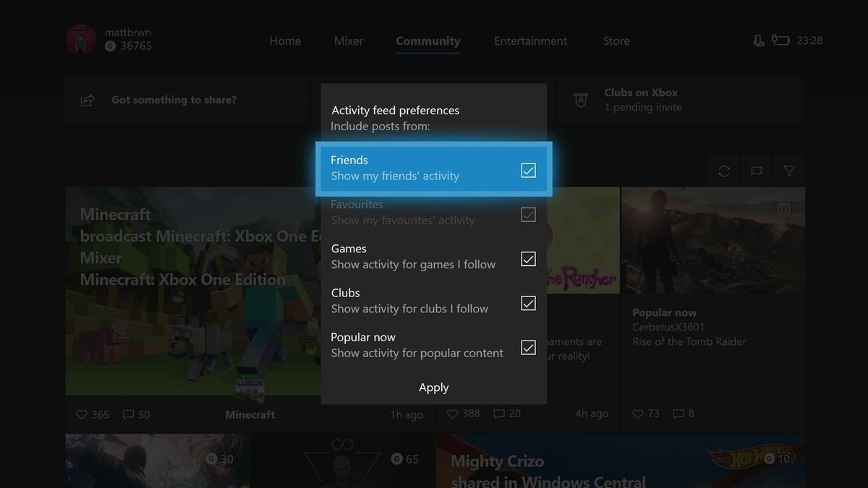The image size is (868, 488).
Task: Click the Apply button
Action: coord(433,388)
